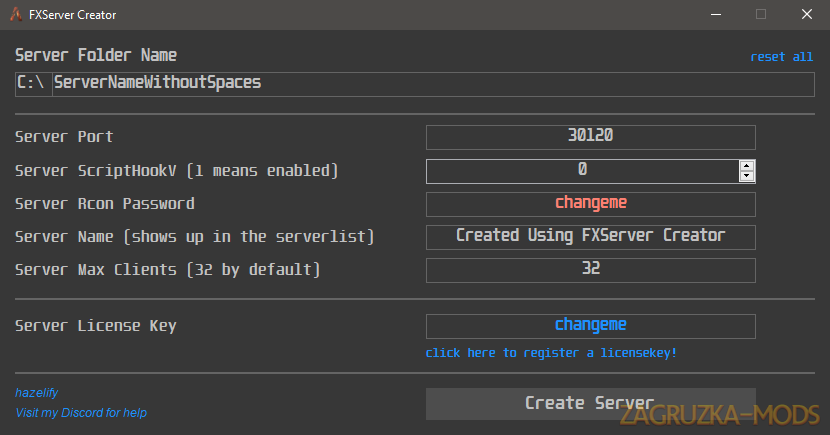Click the Create Server button
Viewport: 830px width, 435px height.
[591, 404]
